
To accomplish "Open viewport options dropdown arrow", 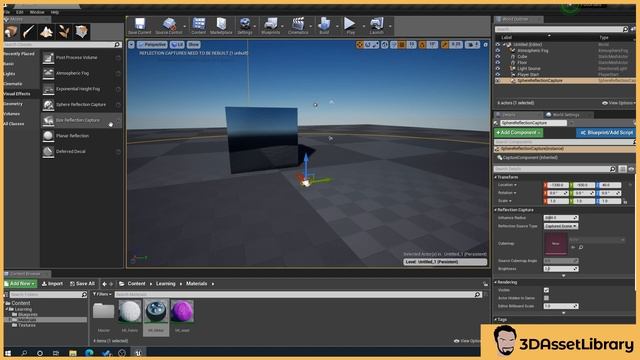I will (x=131, y=44).
